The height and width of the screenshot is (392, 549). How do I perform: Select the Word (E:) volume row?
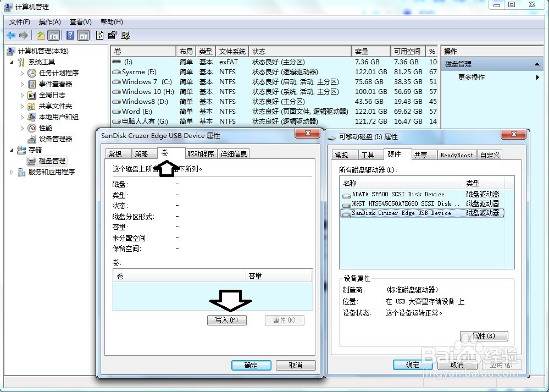tap(275, 112)
